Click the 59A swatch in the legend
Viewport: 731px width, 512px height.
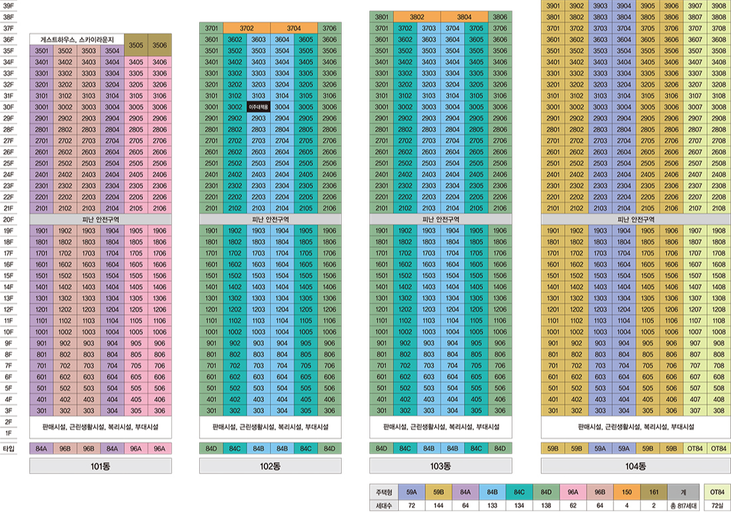click(x=411, y=492)
